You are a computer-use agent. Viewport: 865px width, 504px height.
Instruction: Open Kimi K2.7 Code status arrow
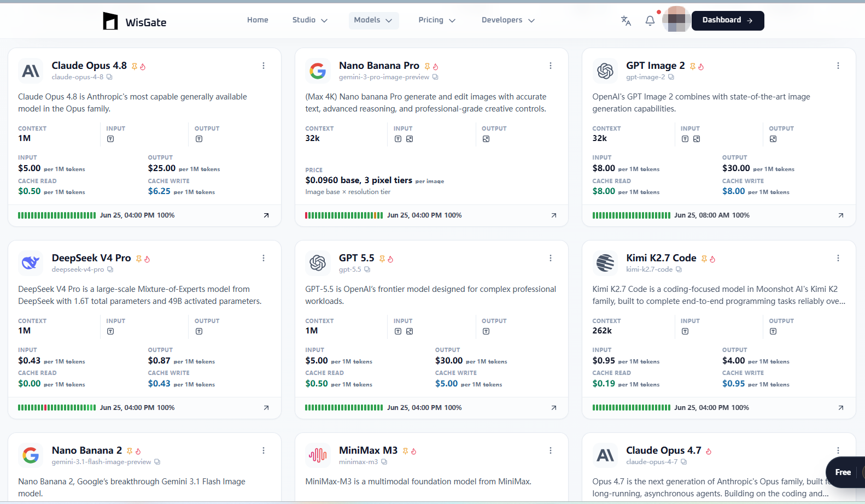(x=841, y=408)
